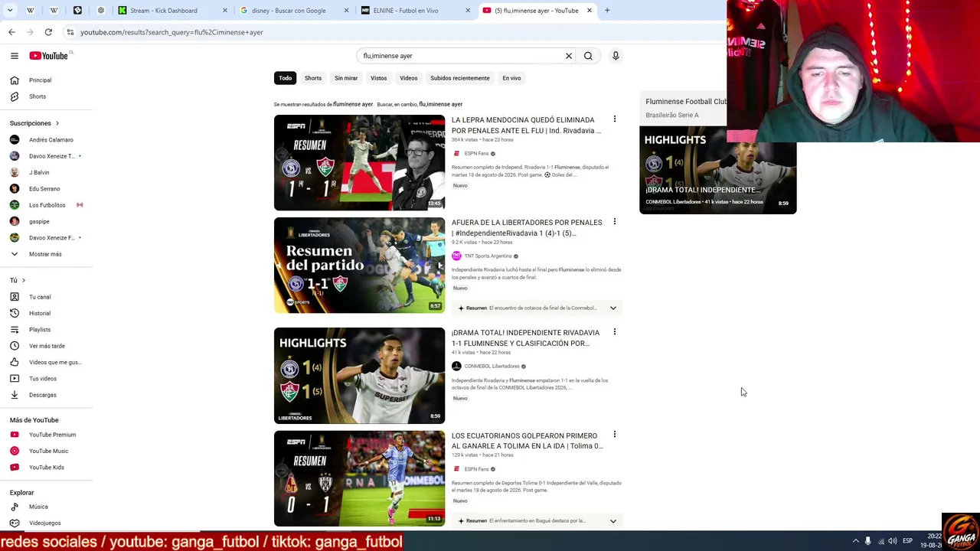Select the Sin mirar filter chip
The height and width of the screenshot is (551, 980).
pyautogui.click(x=346, y=78)
